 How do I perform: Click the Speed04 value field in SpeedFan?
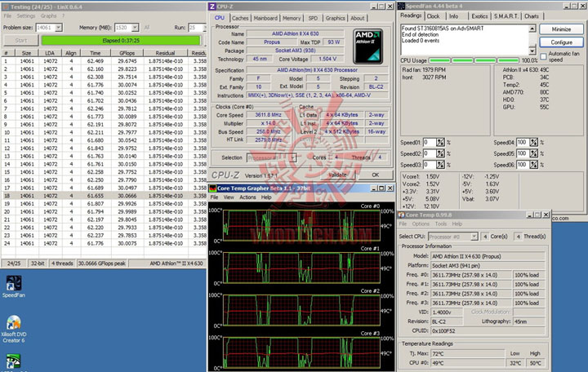click(x=523, y=143)
